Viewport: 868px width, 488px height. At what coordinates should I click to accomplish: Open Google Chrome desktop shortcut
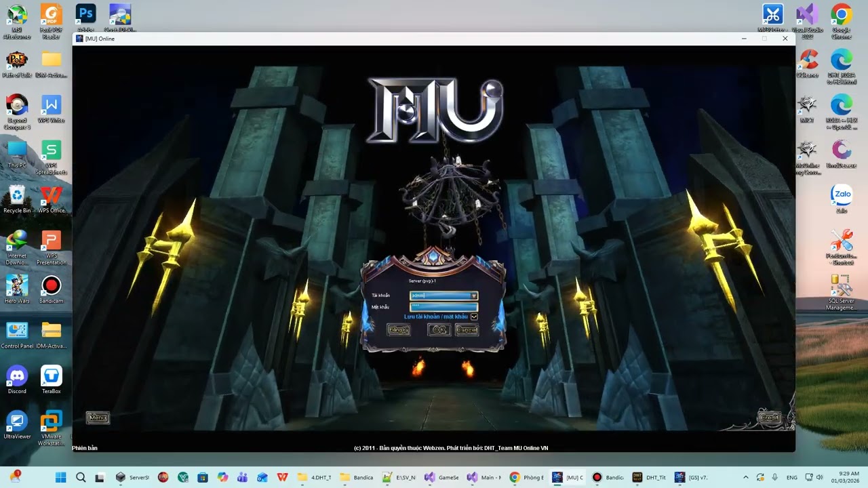842,21
